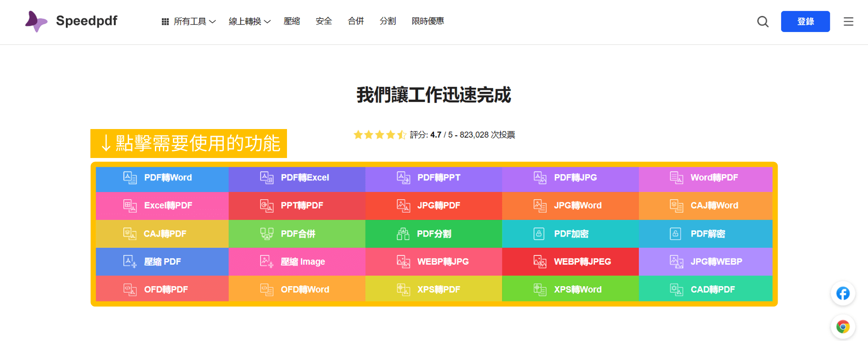Select the 壓縮 Image label
Image resolution: width=868 pixels, height=341 pixels.
point(303,262)
